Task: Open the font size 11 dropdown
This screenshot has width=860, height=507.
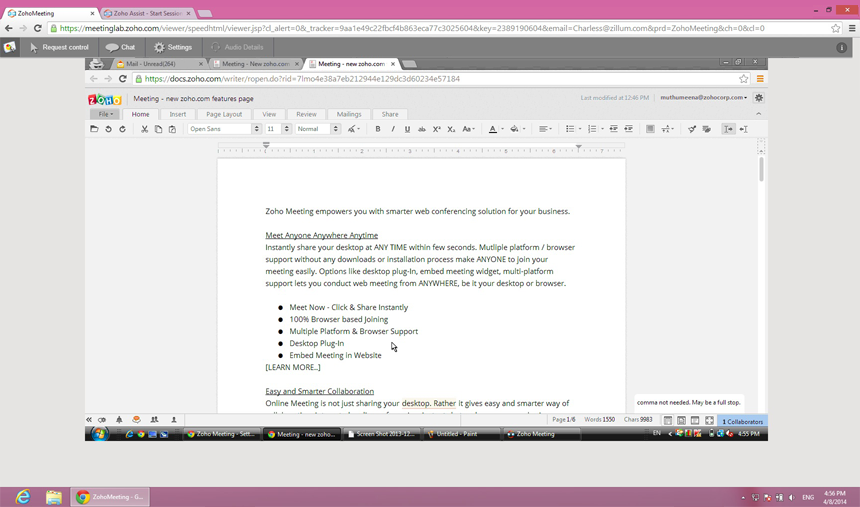Action: (x=278, y=129)
